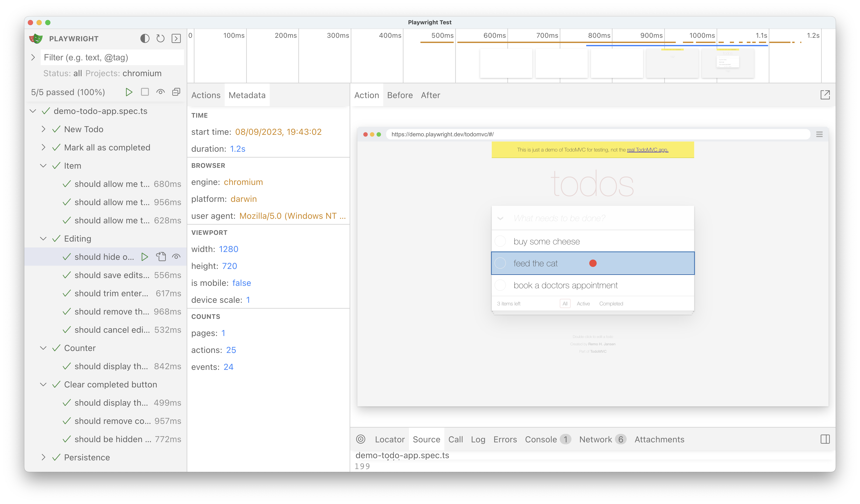Viewport: 860px width, 504px height.
Task: Switch to the Actions tab
Action: pyautogui.click(x=206, y=95)
